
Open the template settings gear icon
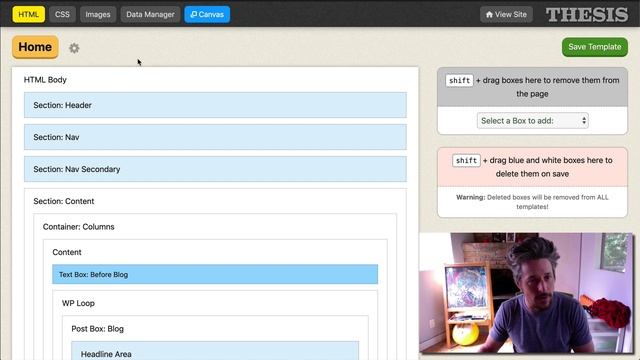click(74, 48)
